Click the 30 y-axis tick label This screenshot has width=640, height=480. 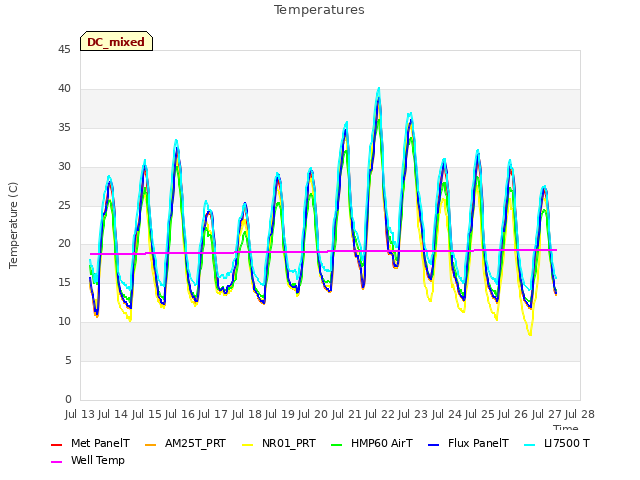point(64,166)
